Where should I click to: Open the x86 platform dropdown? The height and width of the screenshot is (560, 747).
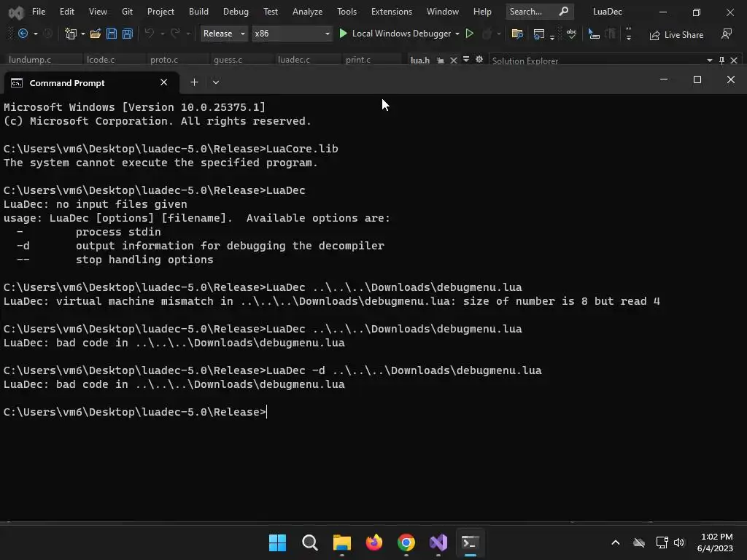[x=292, y=34]
